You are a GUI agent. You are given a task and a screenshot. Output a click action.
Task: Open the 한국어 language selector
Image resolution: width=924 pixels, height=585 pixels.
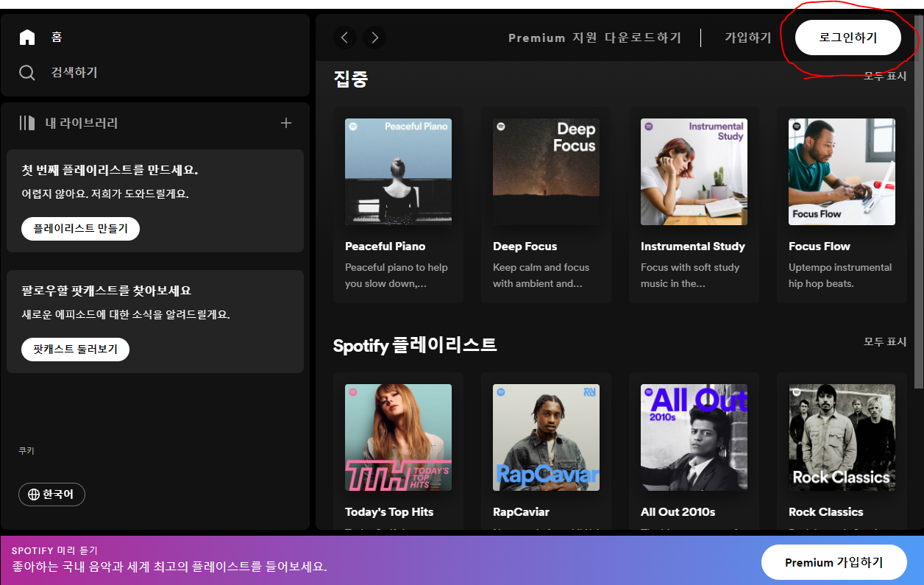[51, 494]
